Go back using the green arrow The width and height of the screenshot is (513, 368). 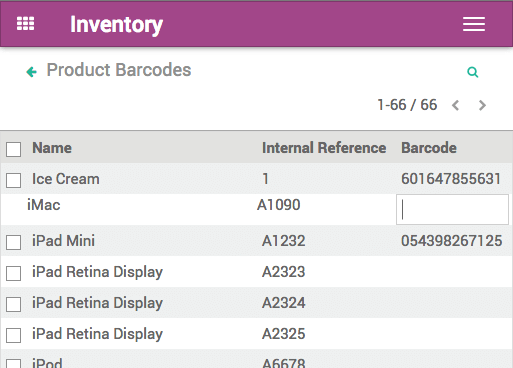coord(32,71)
